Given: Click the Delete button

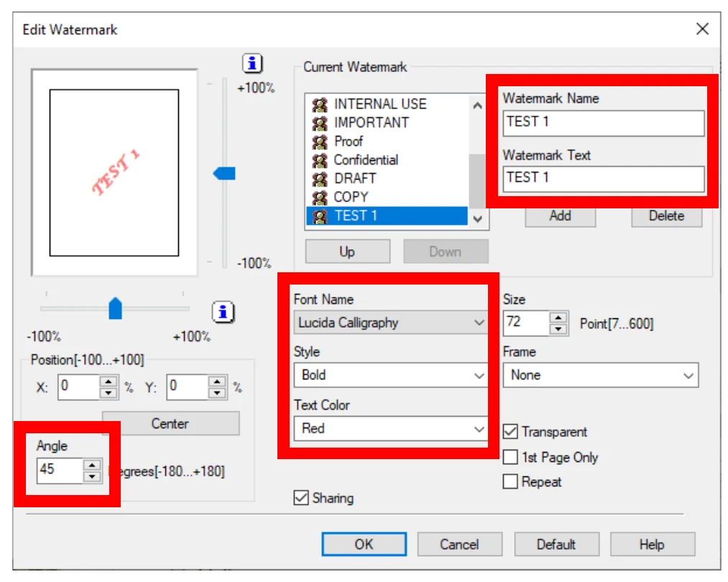Looking at the screenshot, I should point(667,216).
